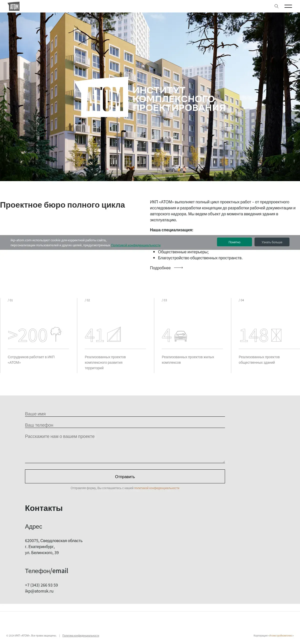Select the >200 employees figure
Image resolution: width=300 pixels, height=644 pixels.
[x=27, y=335]
